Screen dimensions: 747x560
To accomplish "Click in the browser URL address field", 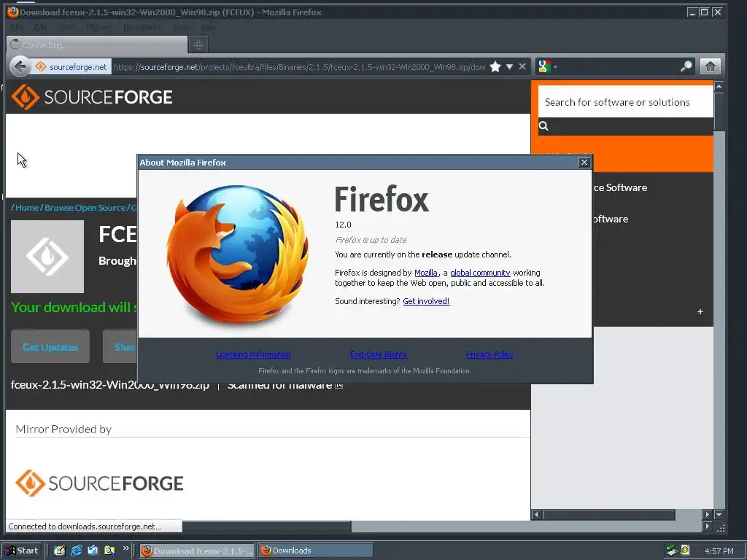I will coord(299,66).
